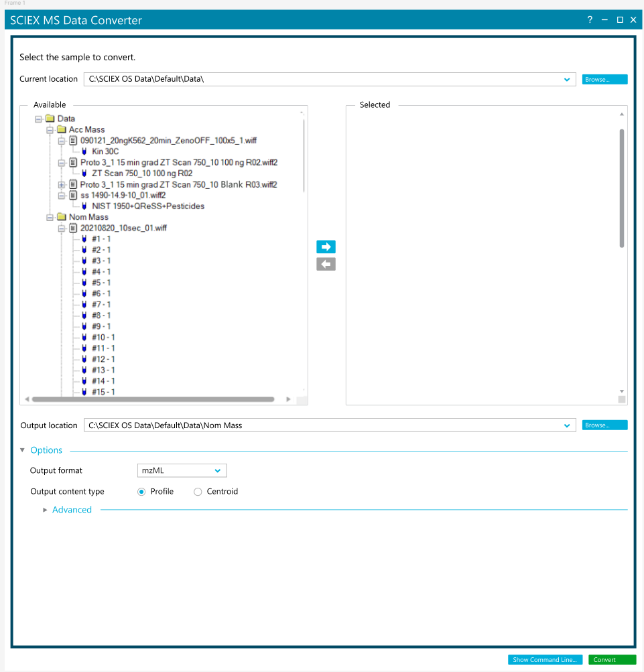Open the Current location path dropdown

click(568, 79)
